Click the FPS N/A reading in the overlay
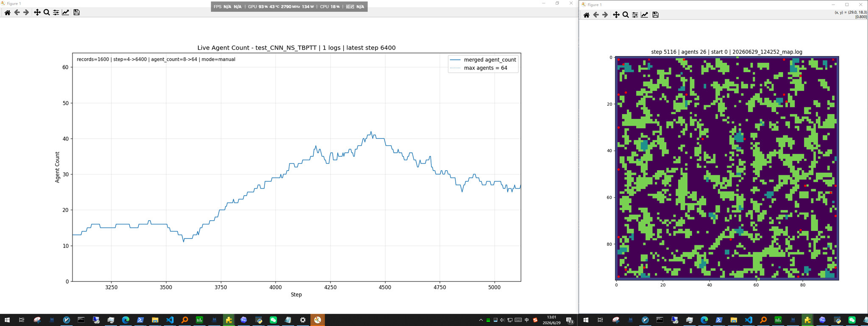This screenshot has height=326, width=868. (228, 7)
